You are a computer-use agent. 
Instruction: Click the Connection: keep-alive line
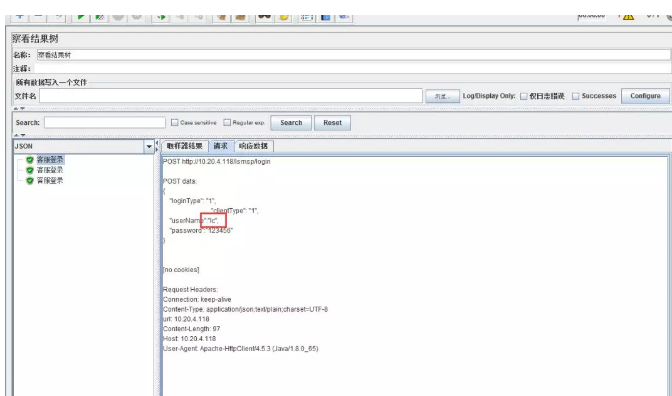click(197, 299)
